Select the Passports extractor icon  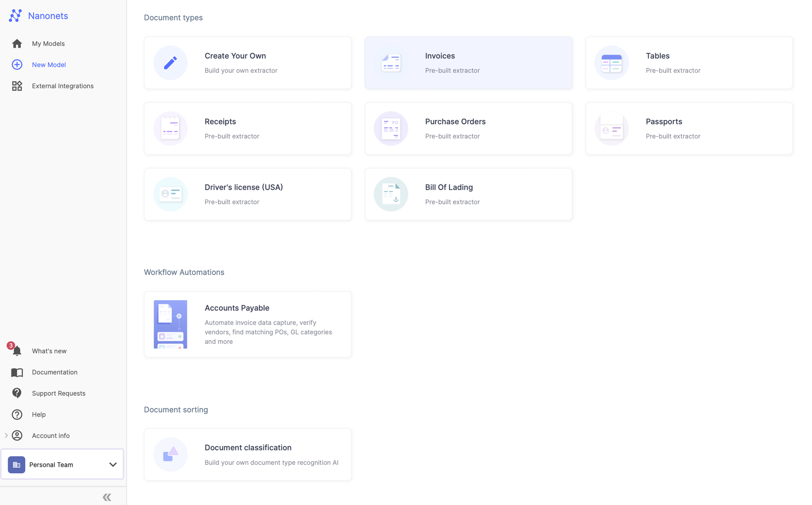pyautogui.click(x=611, y=128)
